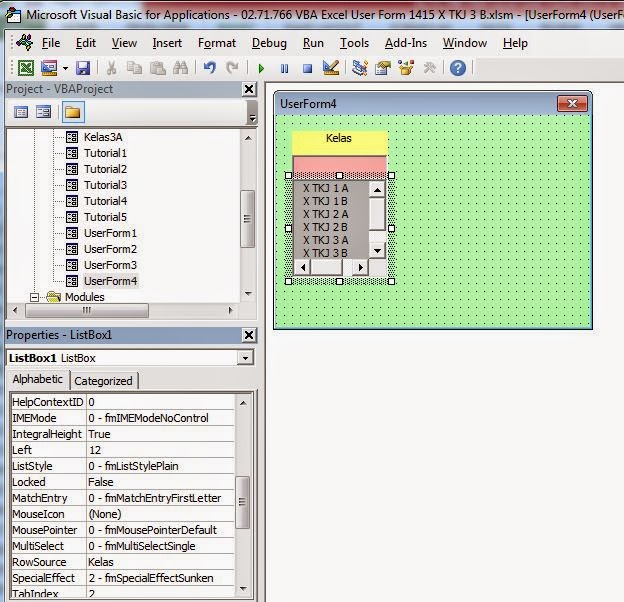Collapse the Modules folder node
Viewport: 624px width, 602px height.
tap(35, 297)
